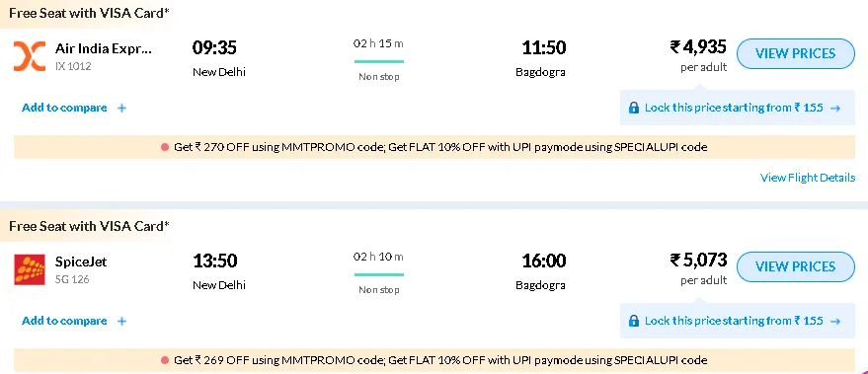Click the 02 h 15 m non stop duration bar
The width and height of the screenshot is (868, 374).
tap(378, 61)
